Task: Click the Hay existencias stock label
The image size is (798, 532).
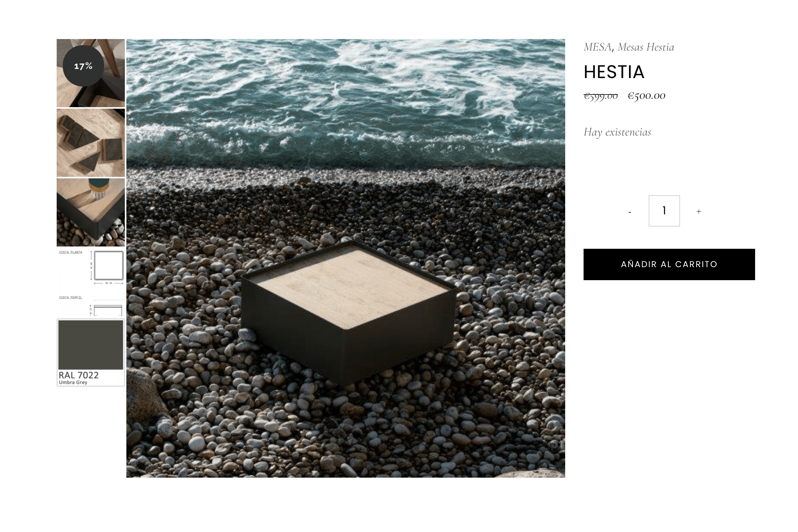Action: click(x=617, y=132)
